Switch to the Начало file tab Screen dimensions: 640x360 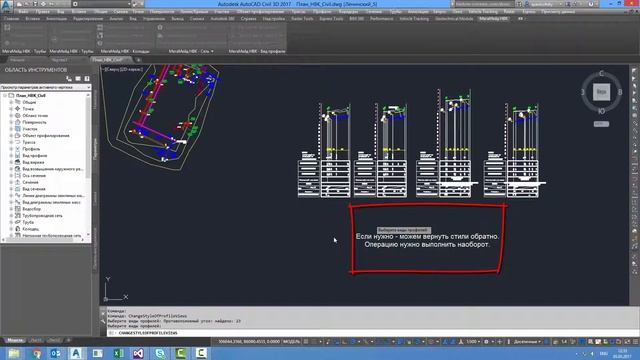tap(17, 60)
